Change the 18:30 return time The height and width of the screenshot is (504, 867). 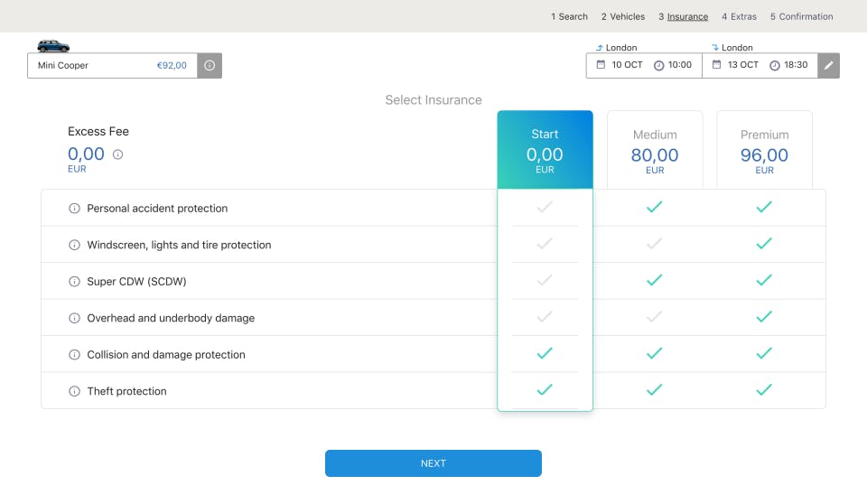tap(788, 65)
